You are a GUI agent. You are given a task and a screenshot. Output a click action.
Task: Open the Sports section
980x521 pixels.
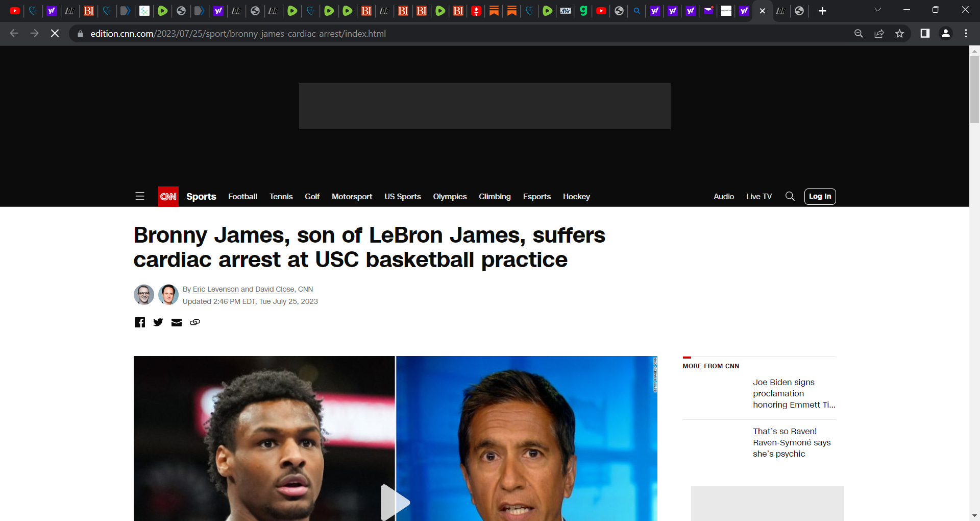201,197
